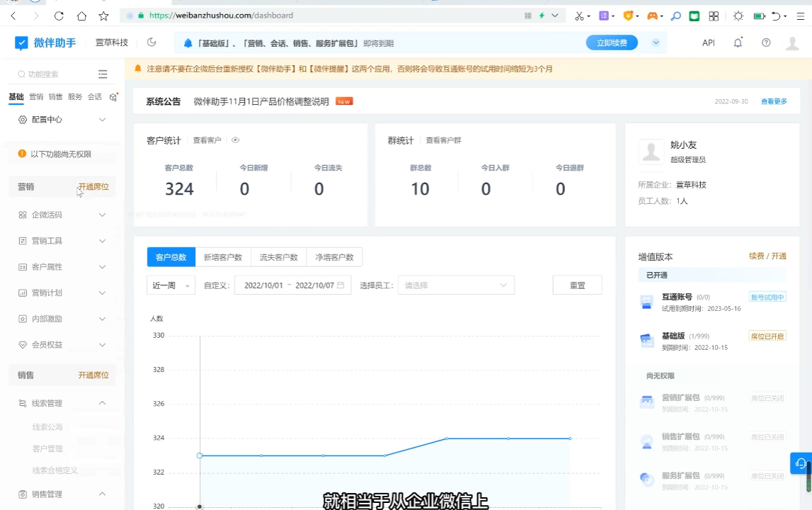Open the 查看更多 announcements link
The image size is (812, 510).
pos(774,101)
